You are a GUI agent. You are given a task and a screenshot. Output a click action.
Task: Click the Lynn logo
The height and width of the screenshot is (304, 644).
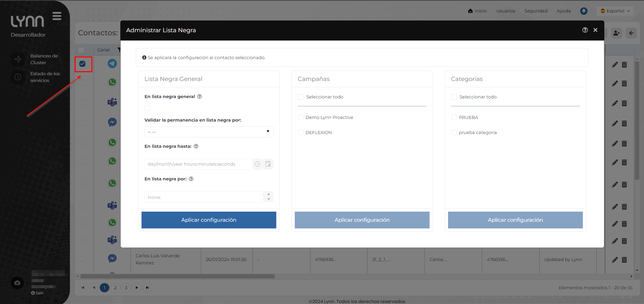coord(27,21)
